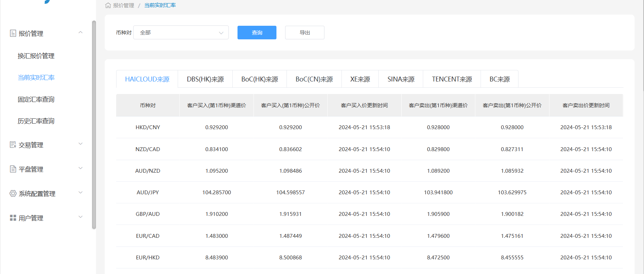Switch to the DBS(HK)来源 tab
644x274 pixels.
tap(205, 79)
